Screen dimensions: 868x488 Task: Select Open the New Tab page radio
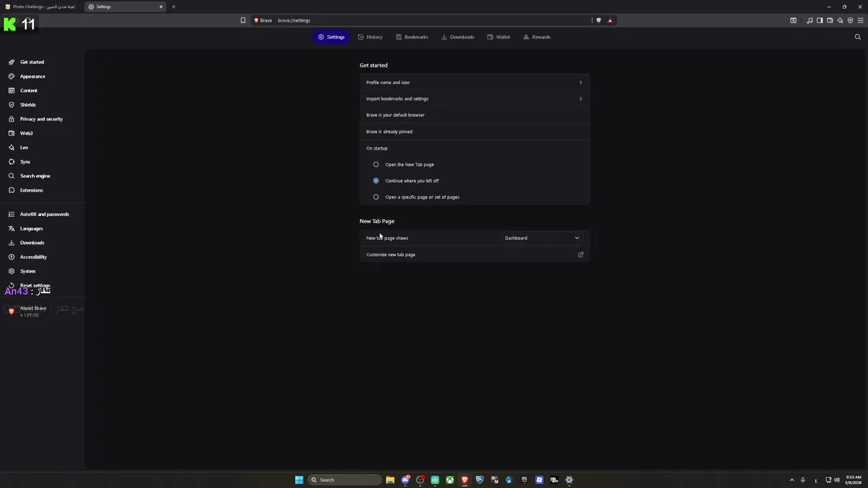(376, 164)
